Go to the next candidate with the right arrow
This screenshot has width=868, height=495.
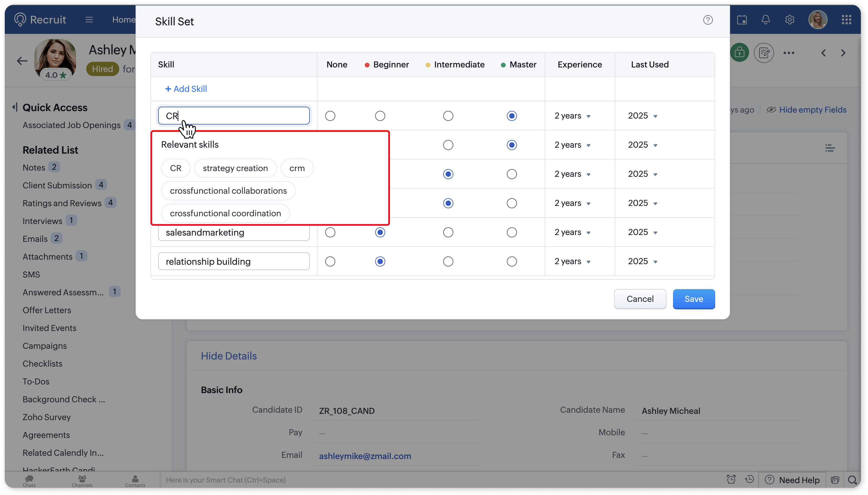tap(843, 53)
